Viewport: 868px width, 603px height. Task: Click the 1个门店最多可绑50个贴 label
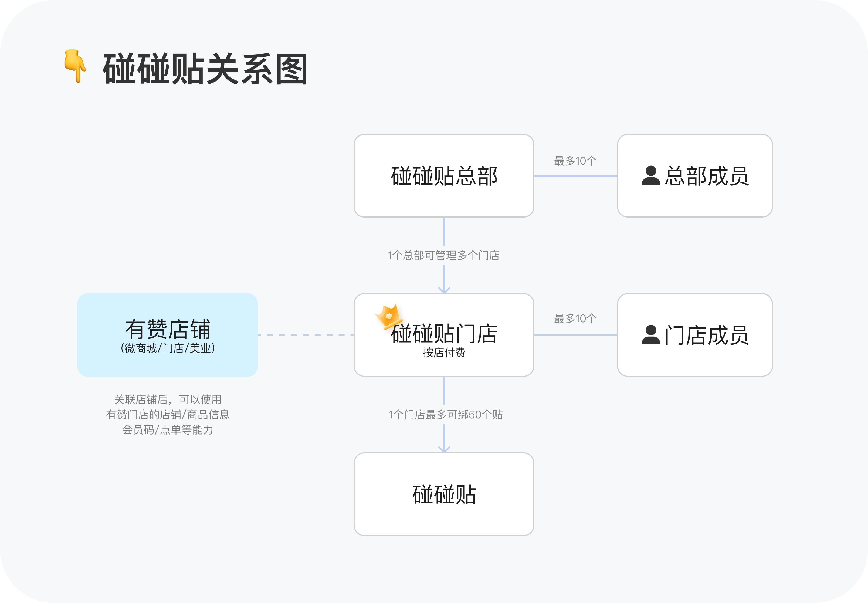(445, 415)
